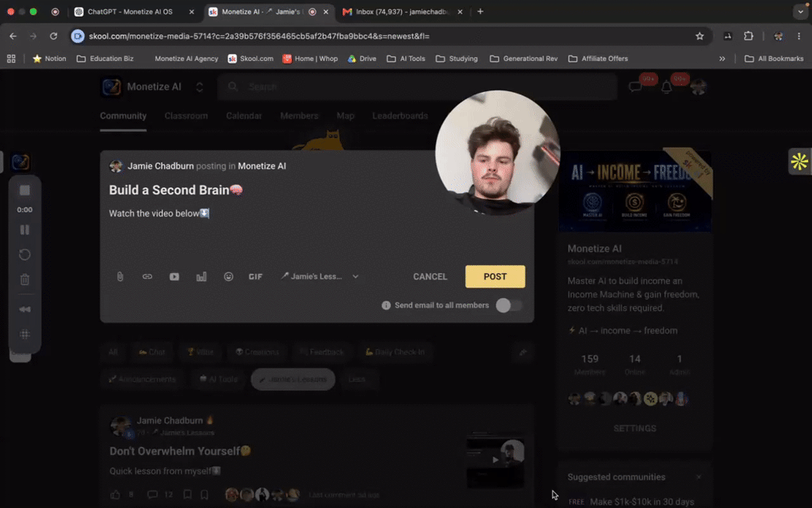Bookmark this page with the star icon

click(699, 36)
